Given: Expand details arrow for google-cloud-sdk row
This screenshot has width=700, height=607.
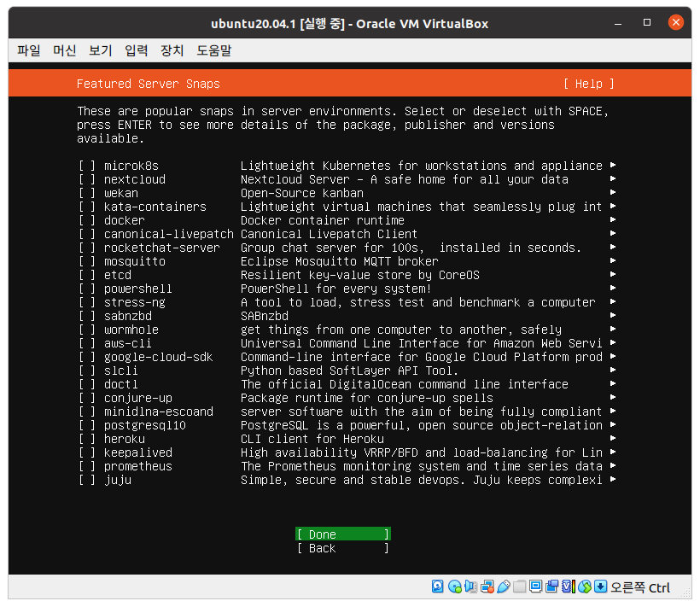Looking at the screenshot, I should [613, 356].
